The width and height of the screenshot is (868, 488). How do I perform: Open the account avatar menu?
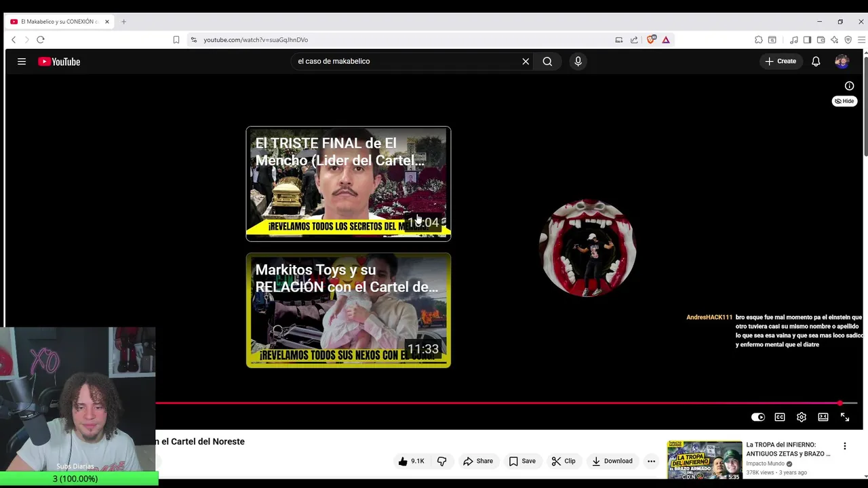[842, 61]
